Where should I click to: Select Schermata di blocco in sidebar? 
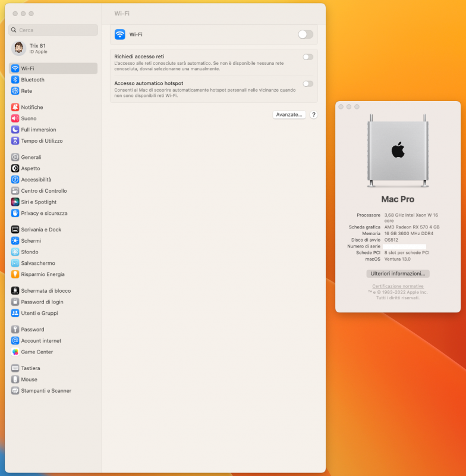[46, 291]
